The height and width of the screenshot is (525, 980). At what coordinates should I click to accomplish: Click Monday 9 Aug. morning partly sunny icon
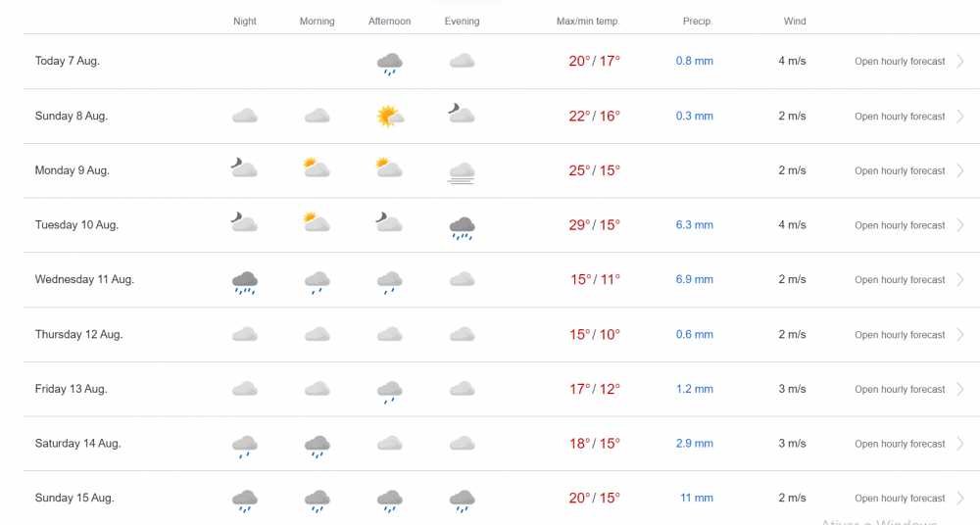[x=317, y=168]
